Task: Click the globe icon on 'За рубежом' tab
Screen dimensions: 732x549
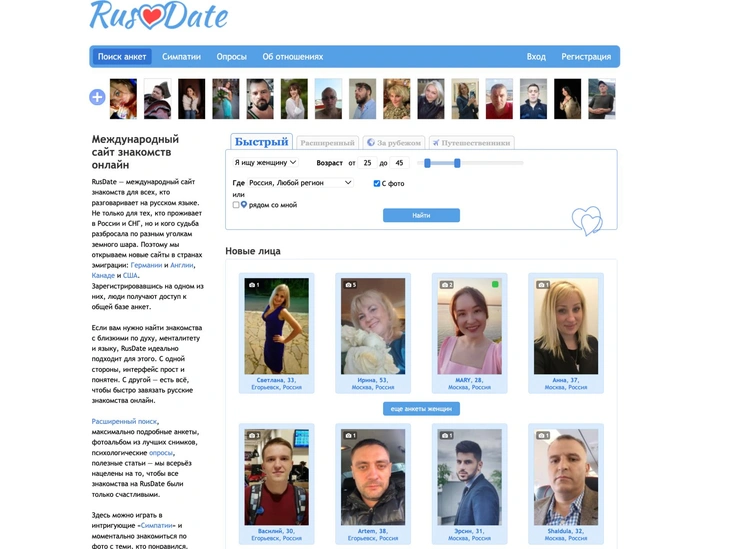Action: pos(371,142)
